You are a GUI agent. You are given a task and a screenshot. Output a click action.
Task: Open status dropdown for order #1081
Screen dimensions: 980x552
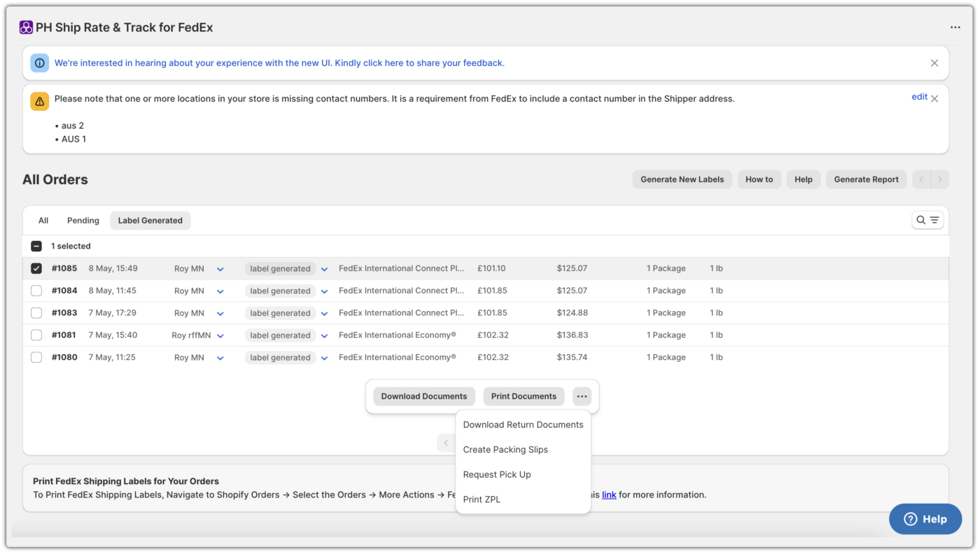coord(324,336)
